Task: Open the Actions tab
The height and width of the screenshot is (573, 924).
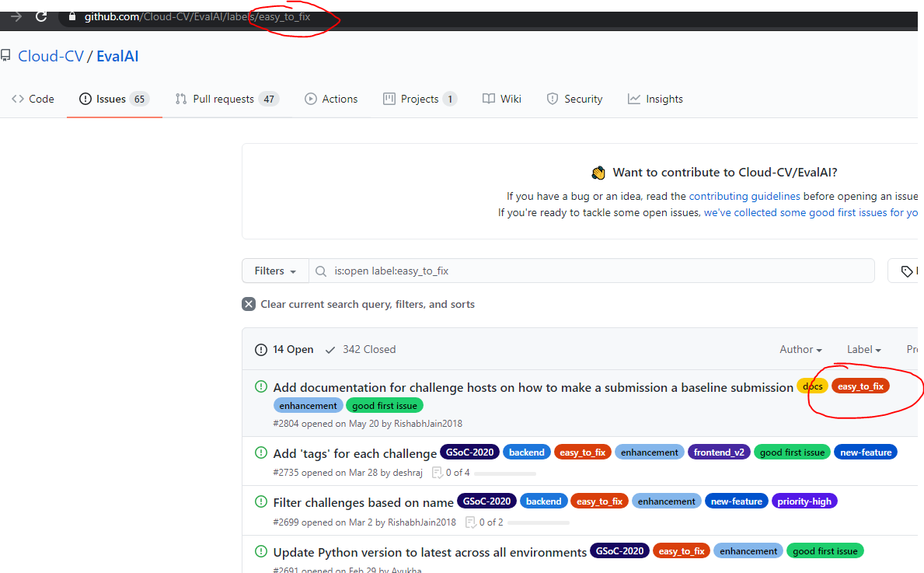Action: [331, 99]
